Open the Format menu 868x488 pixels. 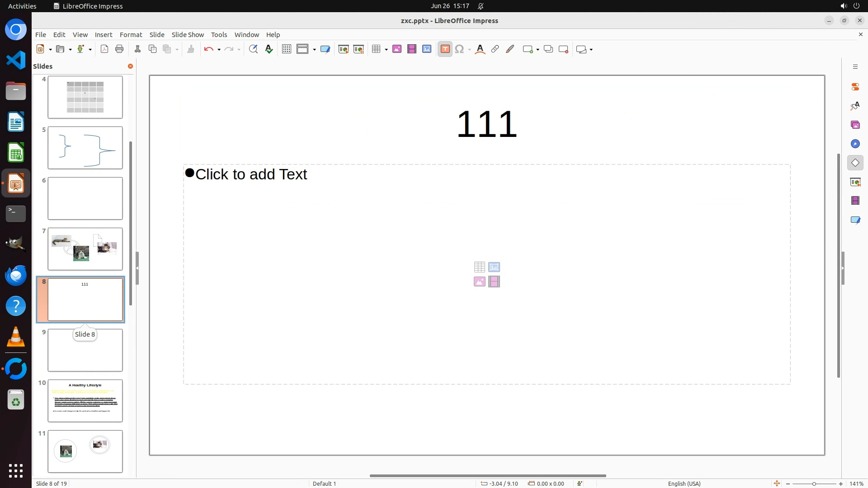[x=131, y=34]
